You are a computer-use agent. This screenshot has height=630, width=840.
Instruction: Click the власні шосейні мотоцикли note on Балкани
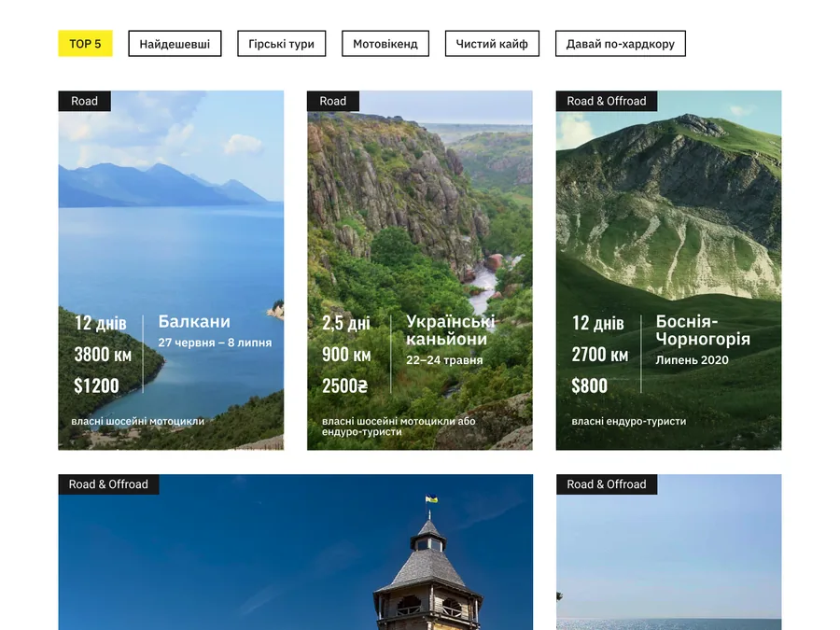(138, 421)
